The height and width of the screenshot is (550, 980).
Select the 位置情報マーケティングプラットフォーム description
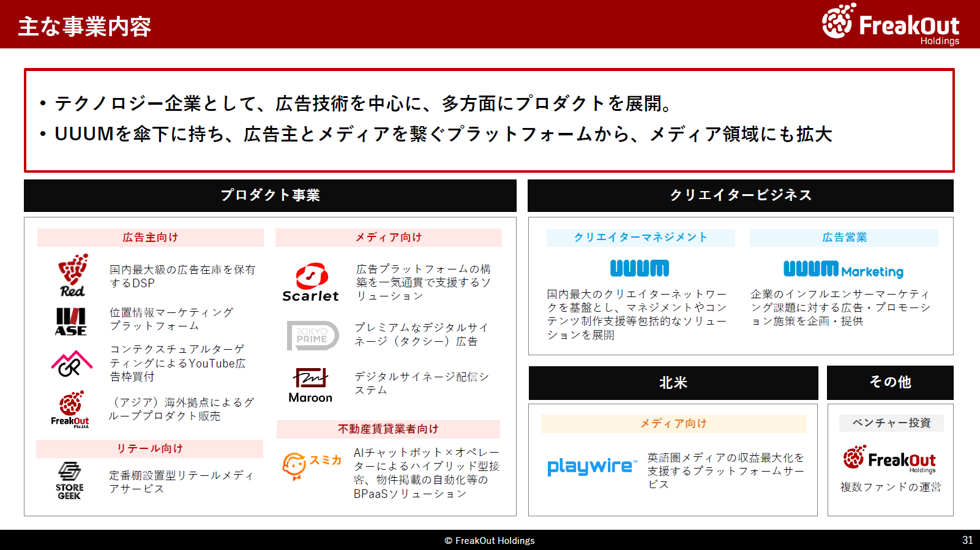click(x=171, y=319)
